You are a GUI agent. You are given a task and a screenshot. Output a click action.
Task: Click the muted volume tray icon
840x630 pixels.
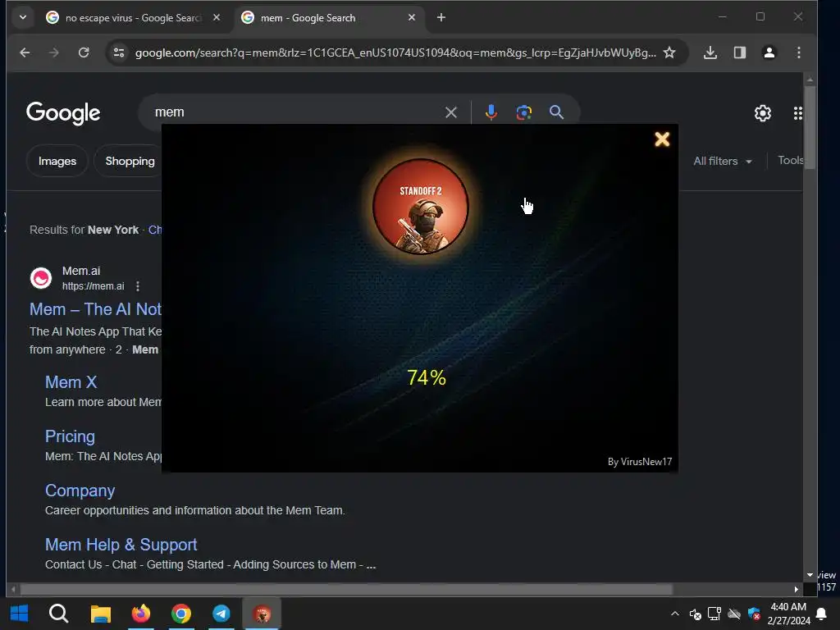pyautogui.click(x=695, y=614)
